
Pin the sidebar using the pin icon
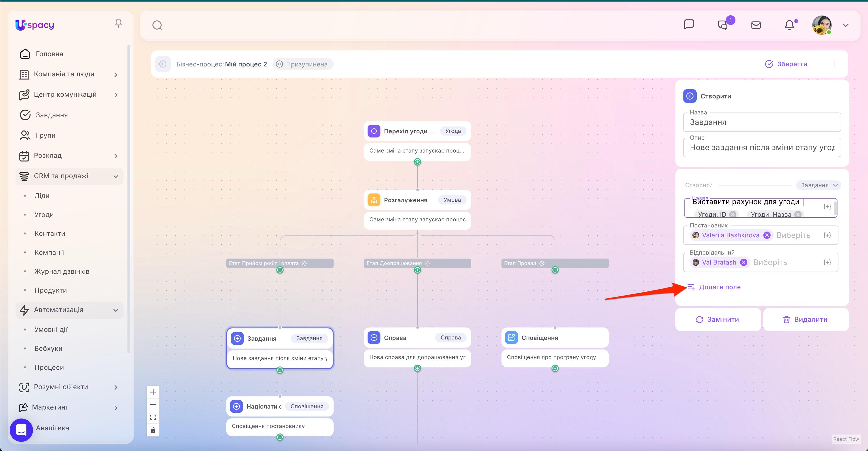coord(118,23)
